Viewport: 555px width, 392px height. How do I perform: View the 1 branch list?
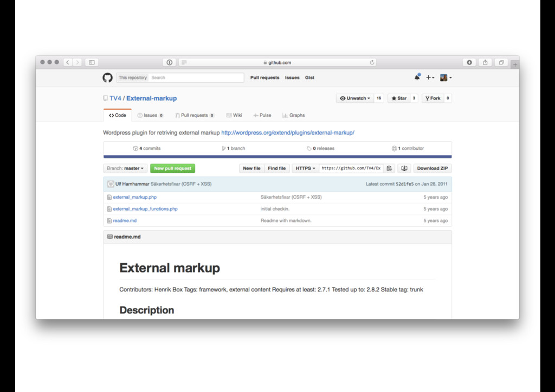[234, 148]
